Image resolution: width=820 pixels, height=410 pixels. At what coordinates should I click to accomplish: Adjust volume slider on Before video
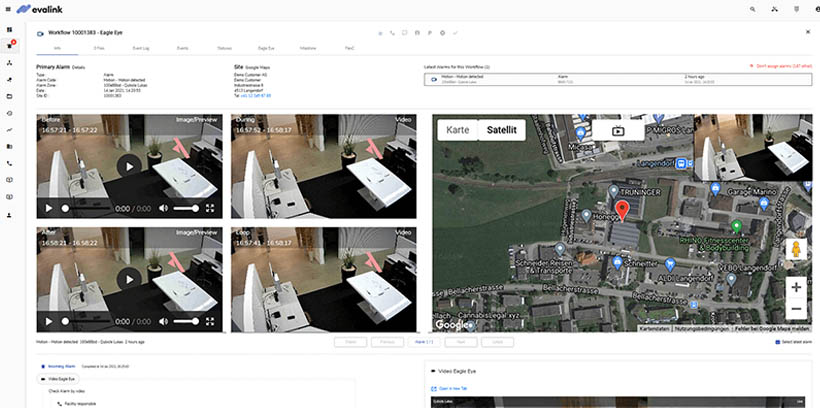(x=186, y=208)
